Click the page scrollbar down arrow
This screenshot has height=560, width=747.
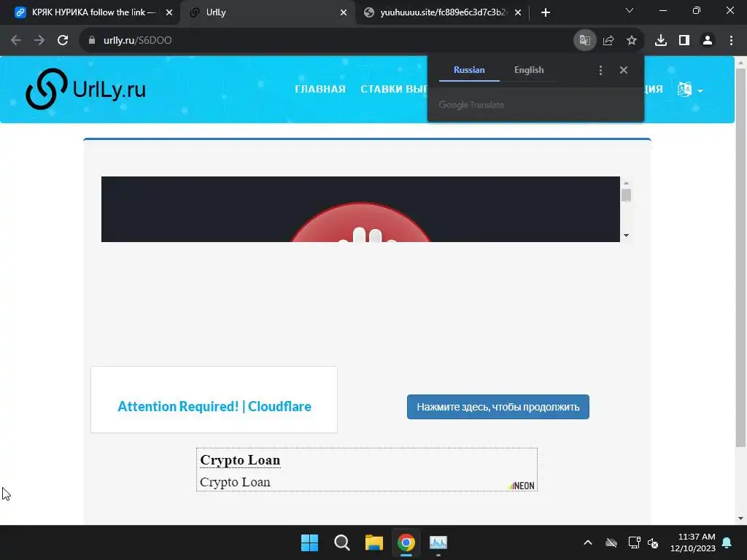coord(740,518)
